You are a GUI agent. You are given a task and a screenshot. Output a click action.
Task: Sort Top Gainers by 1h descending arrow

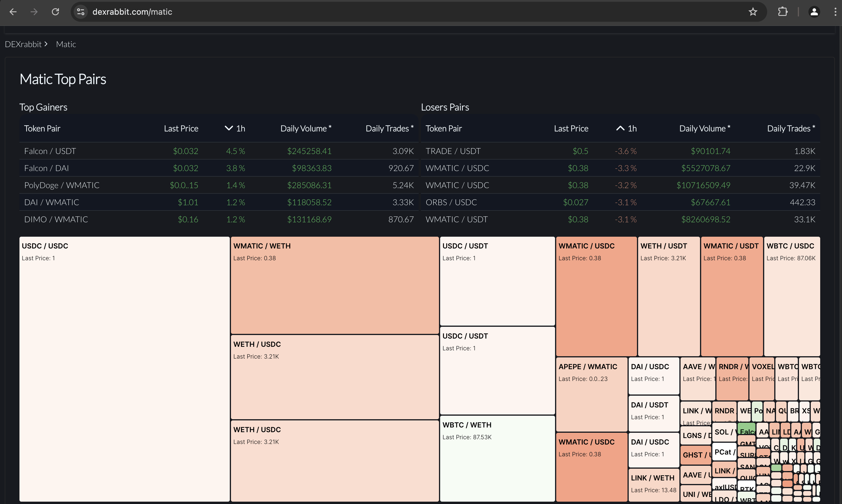[x=229, y=128]
